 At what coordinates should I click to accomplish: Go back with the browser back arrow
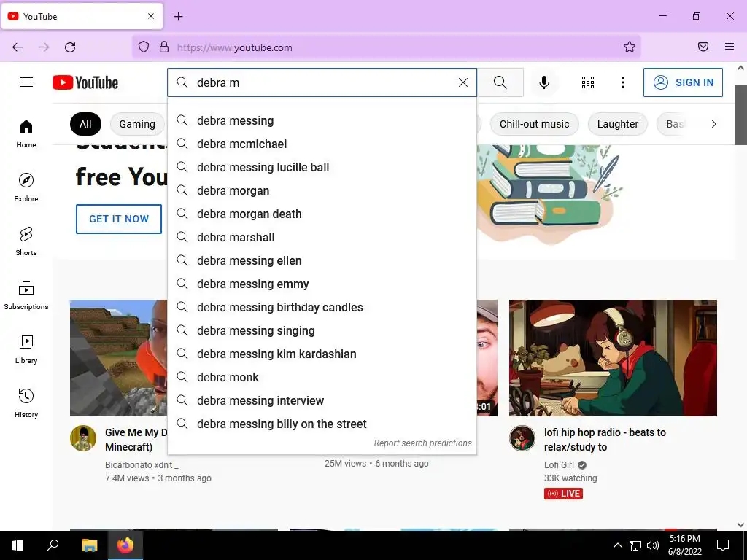tap(18, 47)
